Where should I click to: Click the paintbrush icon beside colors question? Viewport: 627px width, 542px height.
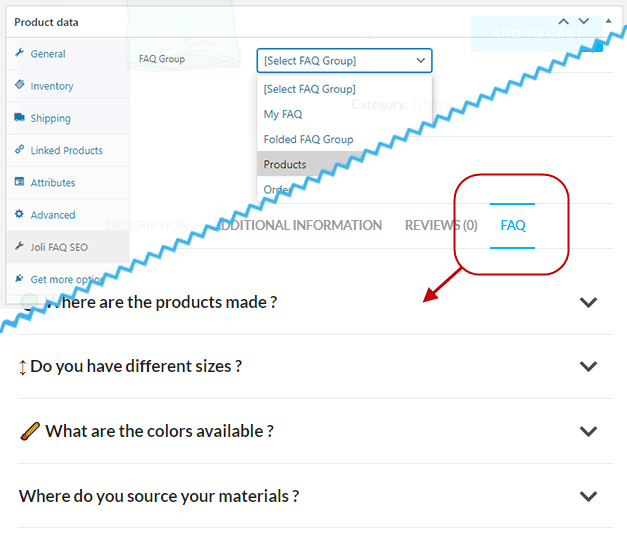pos(30,431)
